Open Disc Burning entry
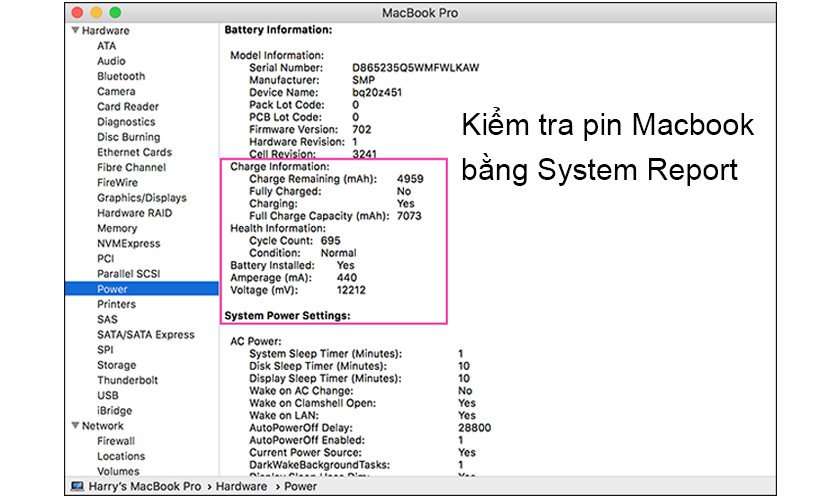This screenshot has width=840, height=500. coord(129,137)
